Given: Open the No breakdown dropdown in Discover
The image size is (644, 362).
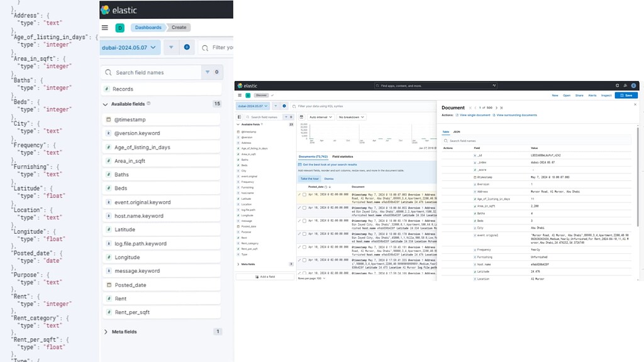Looking at the screenshot, I should [x=352, y=117].
